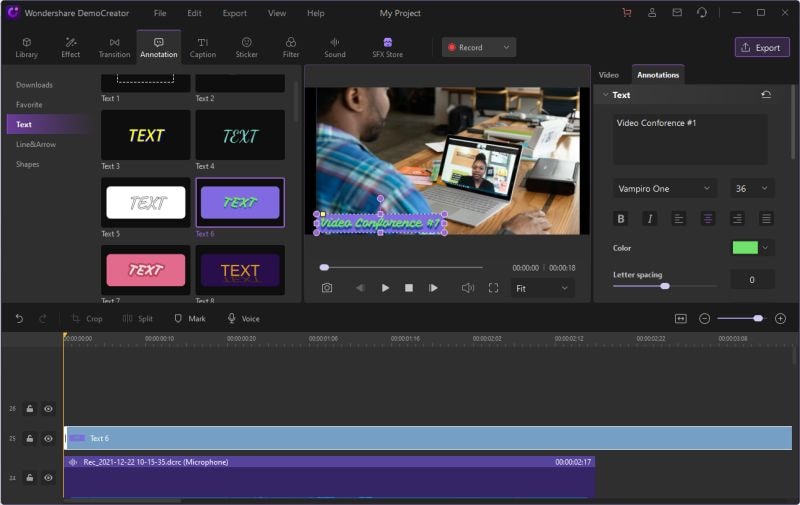Align text to the right

coord(737,219)
